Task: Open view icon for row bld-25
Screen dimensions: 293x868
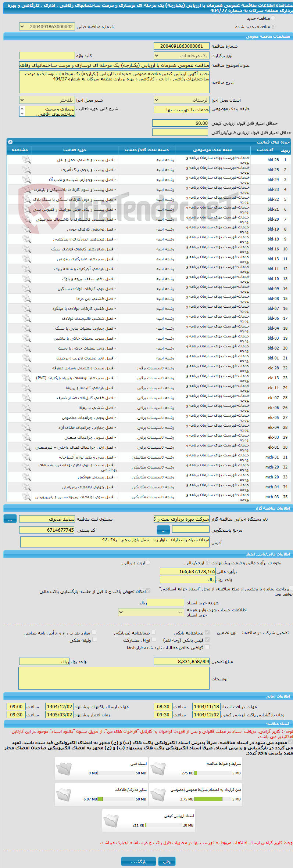Action: click(x=26, y=170)
